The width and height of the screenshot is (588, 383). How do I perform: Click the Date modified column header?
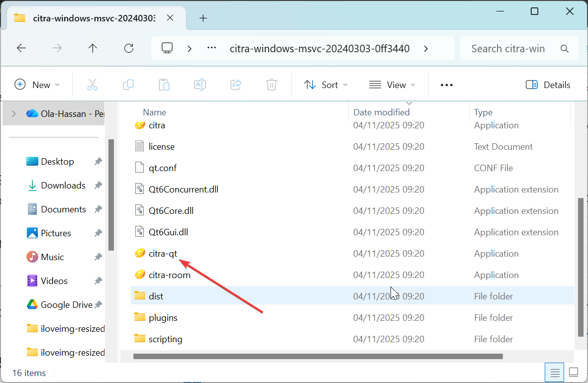382,112
